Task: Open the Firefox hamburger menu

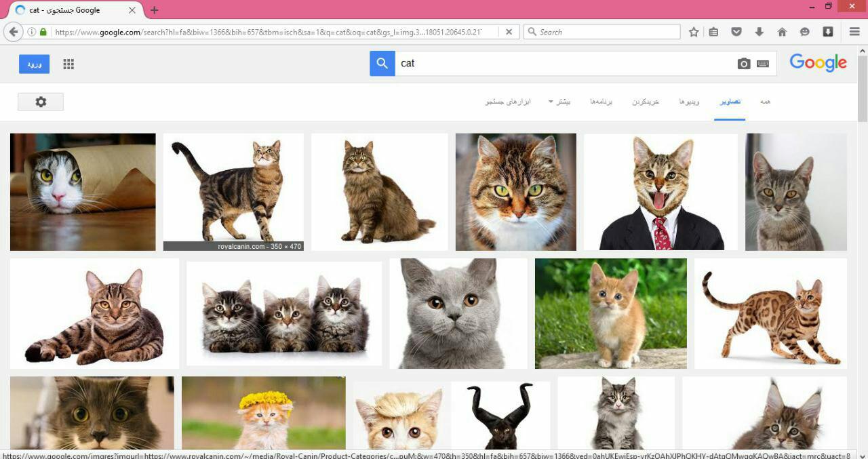Action: [x=854, y=32]
